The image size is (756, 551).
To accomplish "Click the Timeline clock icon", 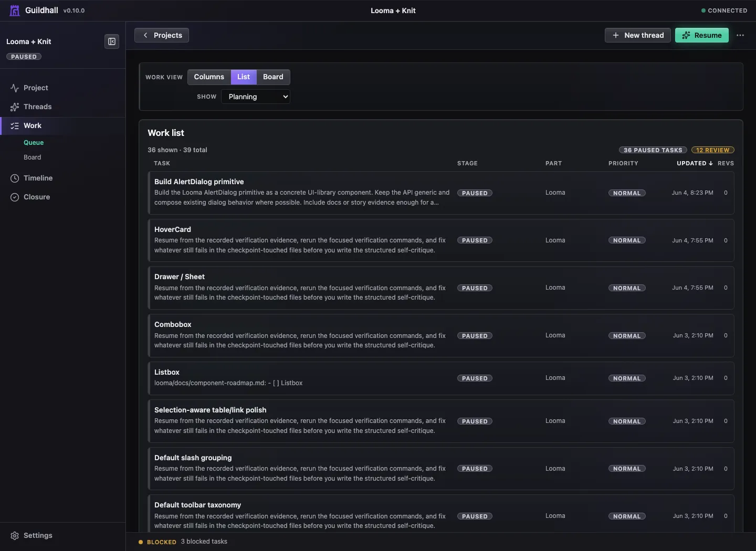I will [15, 178].
